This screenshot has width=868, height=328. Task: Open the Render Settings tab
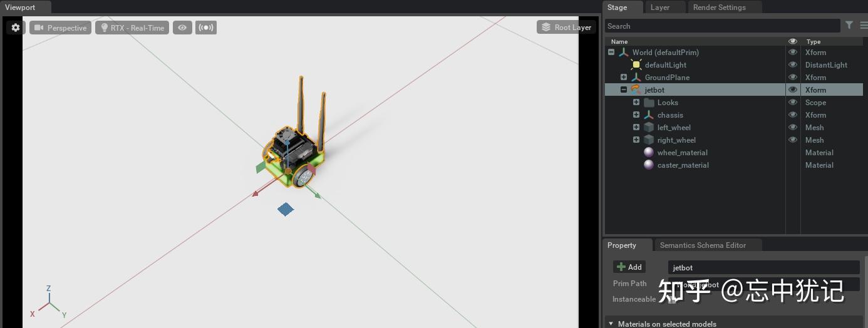click(719, 8)
